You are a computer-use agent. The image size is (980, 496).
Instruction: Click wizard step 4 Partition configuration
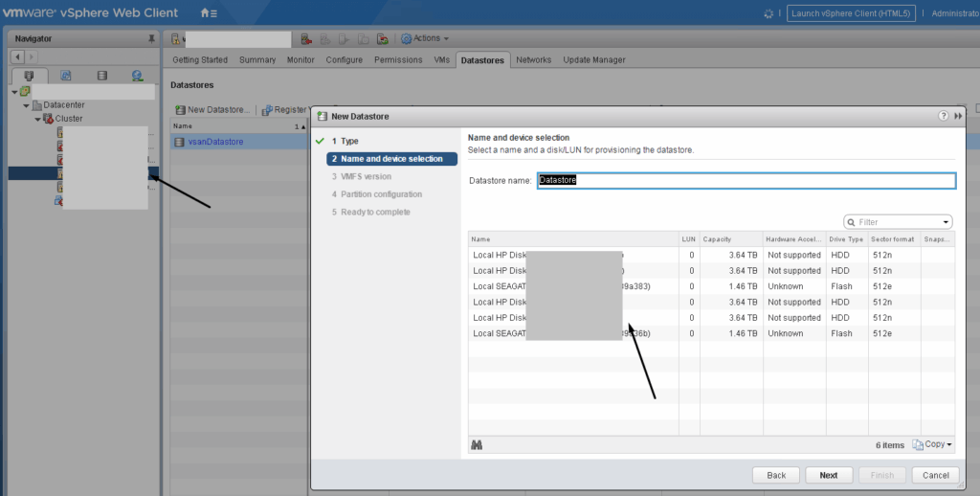(377, 193)
